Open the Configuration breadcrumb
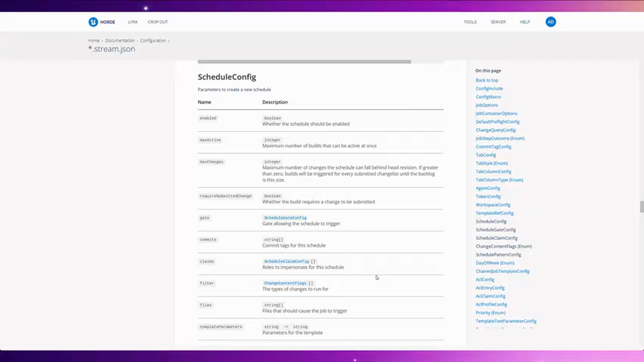Viewport: 644px width, 362px height. pos(153,40)
